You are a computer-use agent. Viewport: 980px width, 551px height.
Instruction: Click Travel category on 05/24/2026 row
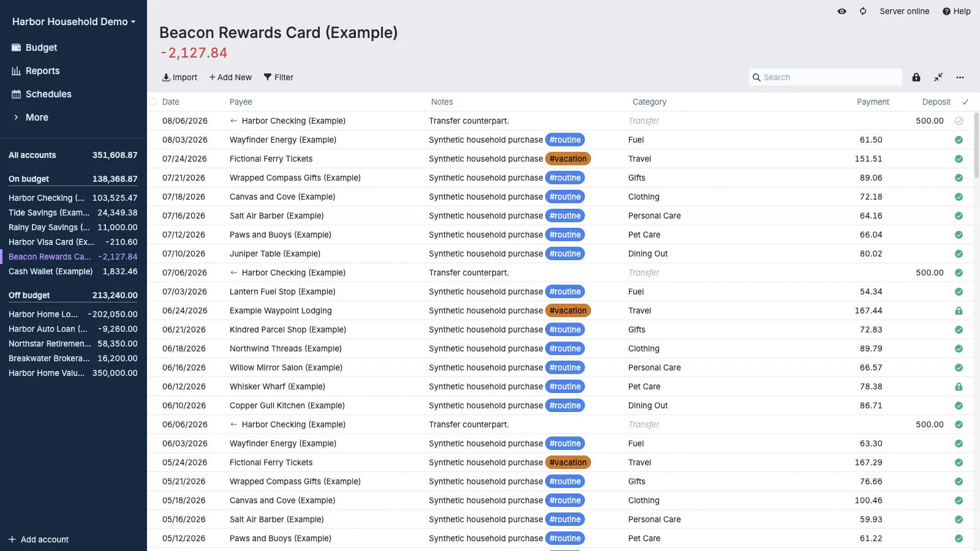pyautogui.click(x=639, y=462)
